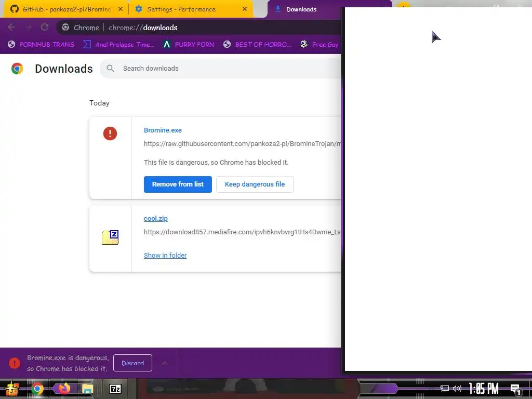Click the cool.zip mediafire source URL

coord(242,232)
